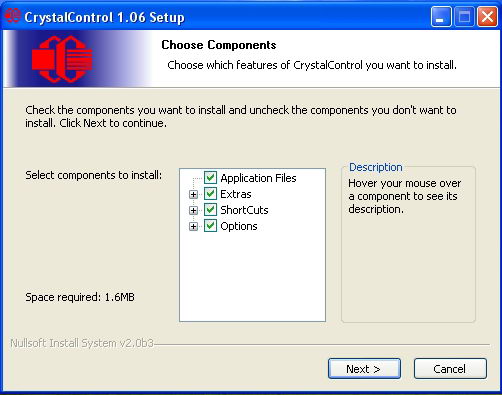The height and width of the screenshot is (395, 502).
Task: Click empty area of components list box
Action: (x=252, y=277)
